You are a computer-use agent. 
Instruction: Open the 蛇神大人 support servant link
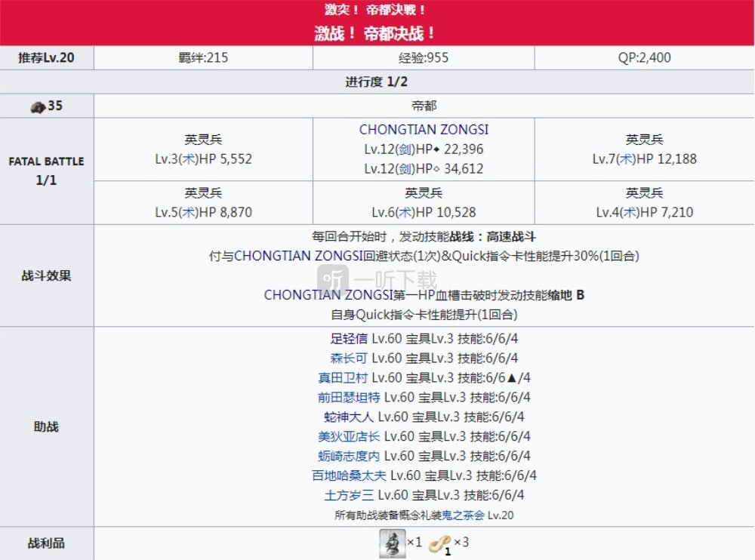coord(348,417)
